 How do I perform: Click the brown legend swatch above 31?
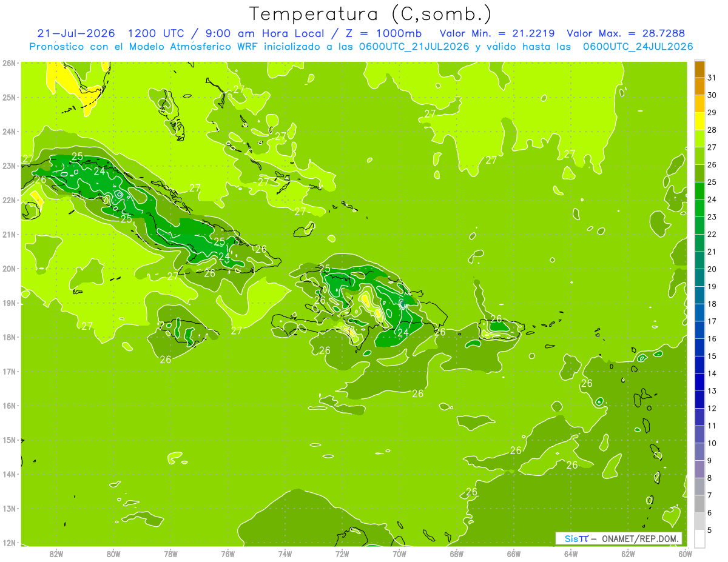(699, 69)
